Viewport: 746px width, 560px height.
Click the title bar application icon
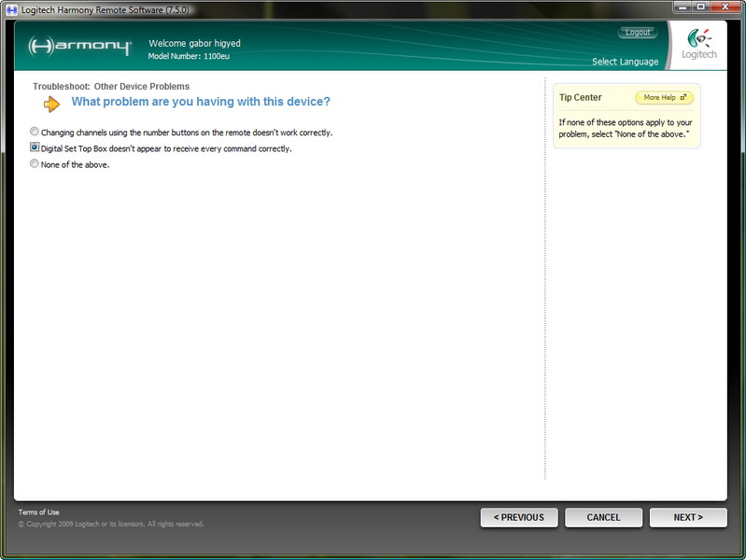(11, 8)
